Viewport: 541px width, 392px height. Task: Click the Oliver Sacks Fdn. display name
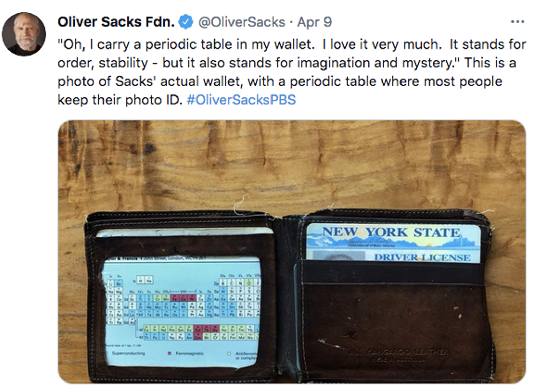pos(116,22)
